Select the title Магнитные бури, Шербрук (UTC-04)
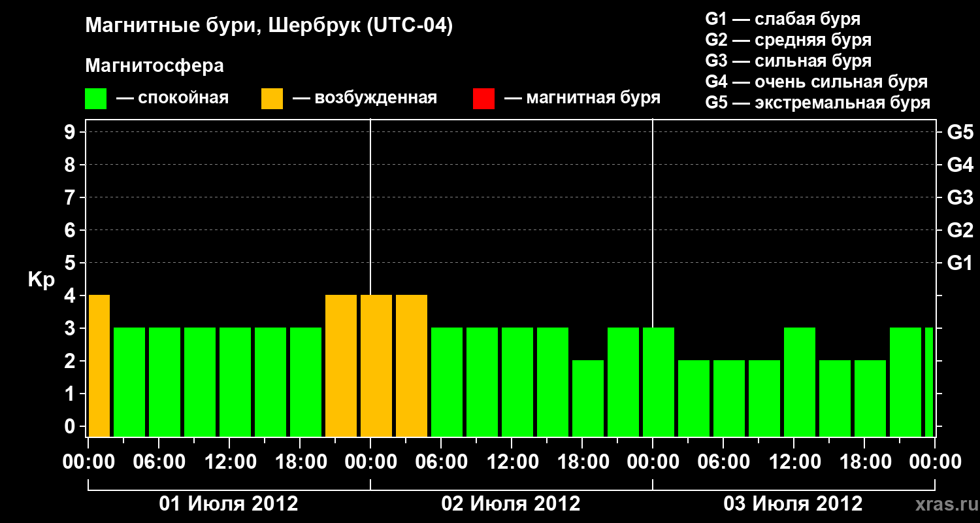This screenshot has width=980, height=523. [269, 26]
